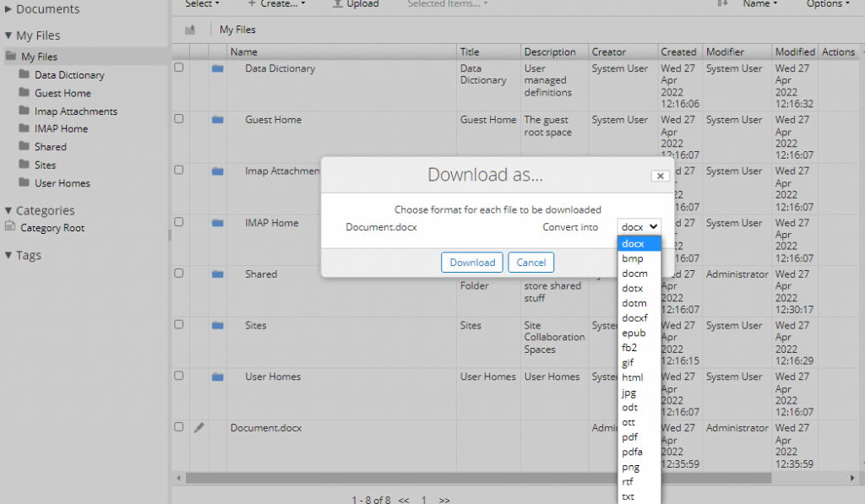Screen dimensions: 865x504
Task: Click the sort order icon beside Name dropdown
Action: (x=722, y=3)
